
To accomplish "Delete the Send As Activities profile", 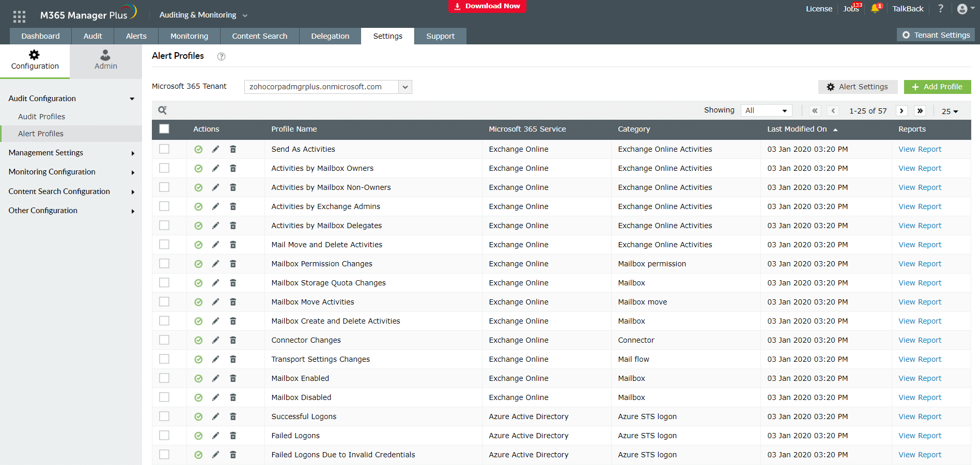I will 233,149.
